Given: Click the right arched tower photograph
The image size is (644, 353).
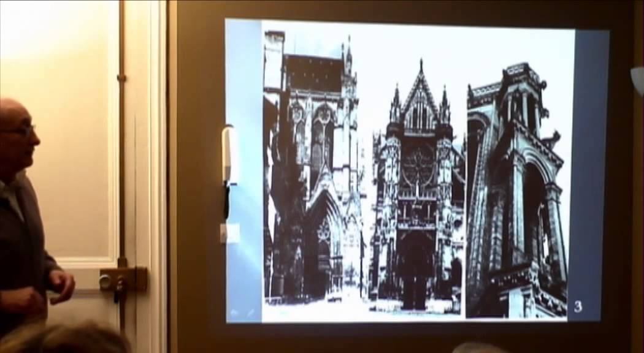Looking at the screenshot, I should [516, 189].
